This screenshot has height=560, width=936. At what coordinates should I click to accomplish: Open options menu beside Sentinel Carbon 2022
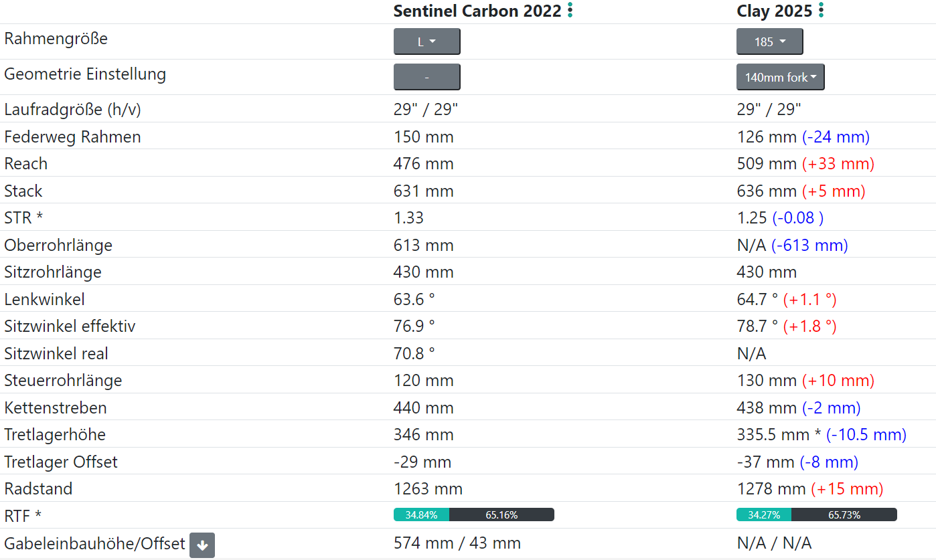pyautogui.click(x=570, y=11)
